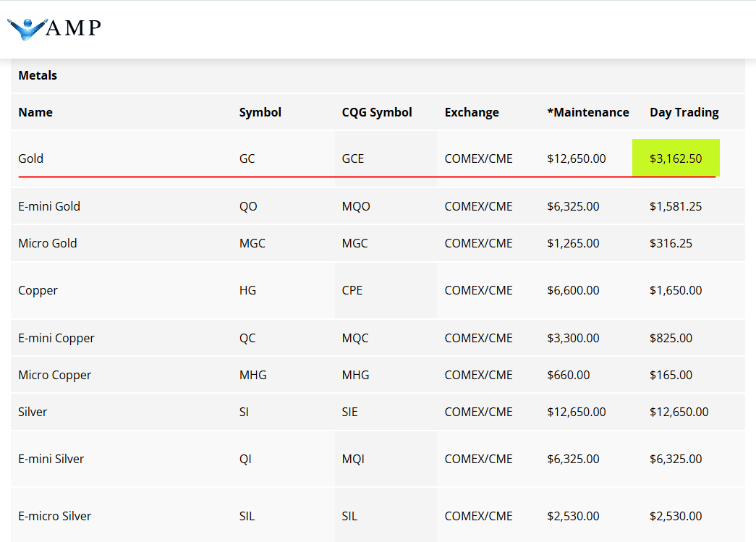Click Gold's $12,650.00 maintenance value
This screenshot has width=756, height=542.
577,158
